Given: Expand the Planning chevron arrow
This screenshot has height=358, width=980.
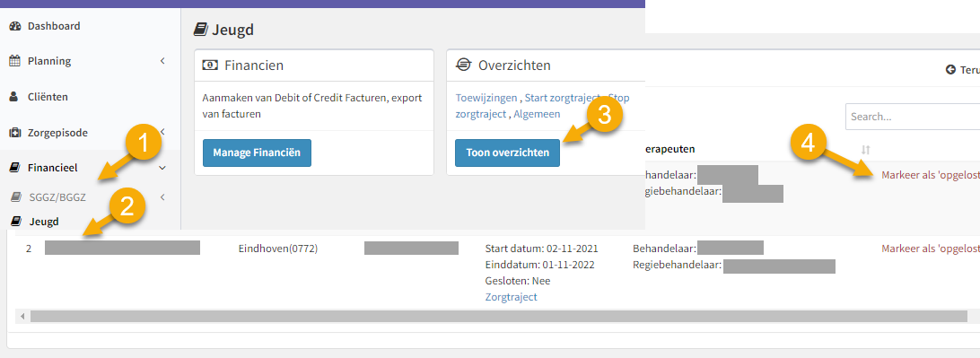Looking at the screenshot, I should coord(162,61).
